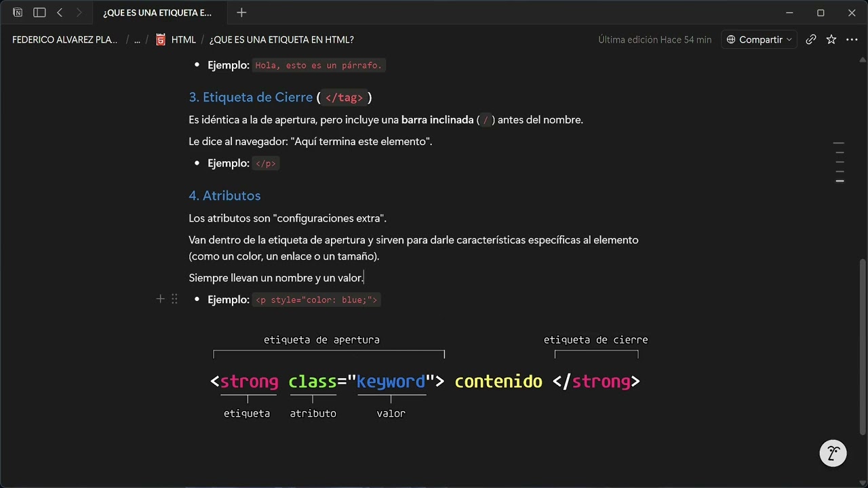Copy page link with chain icon
Viewport: 868px width, 488px height.
click(x=811, y=40)
